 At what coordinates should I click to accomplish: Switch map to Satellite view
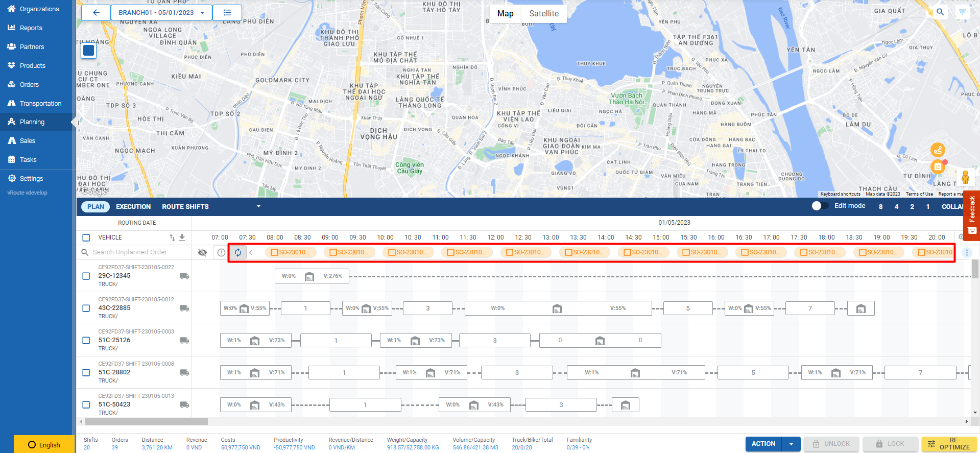click(x=544, y=14)
